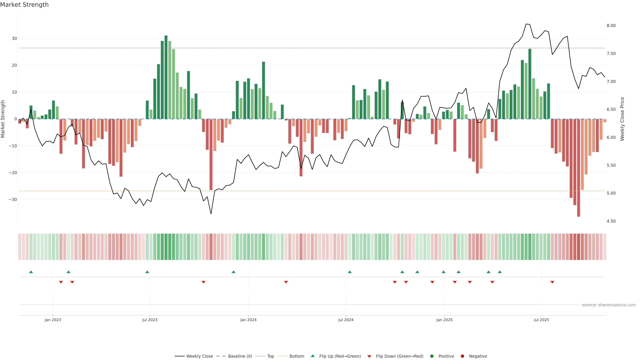Click the last red flip-down marker after Jul 2025
Viewport: 644px width, 362px height.
tap(552, 282)
